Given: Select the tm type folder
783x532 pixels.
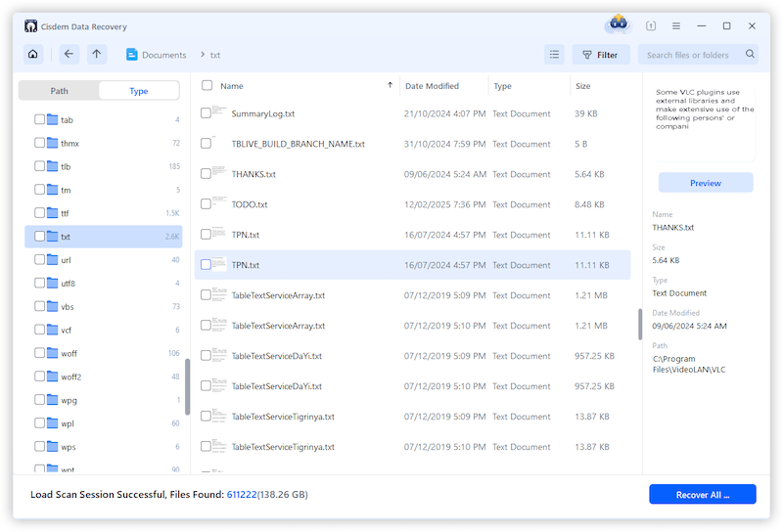Looking at the screenshot, I should (x=104, y=190).
